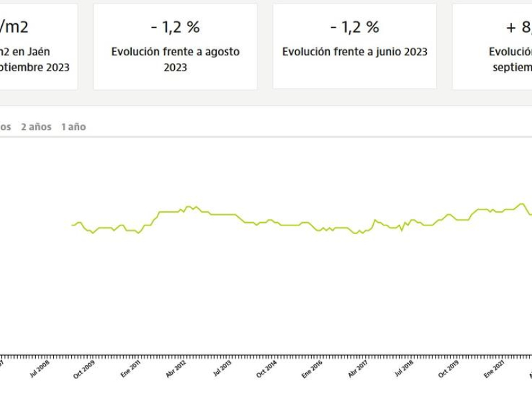Click the "Ene 2011" axis label
This screenshot has width=532, height=399.
point(130,369)
